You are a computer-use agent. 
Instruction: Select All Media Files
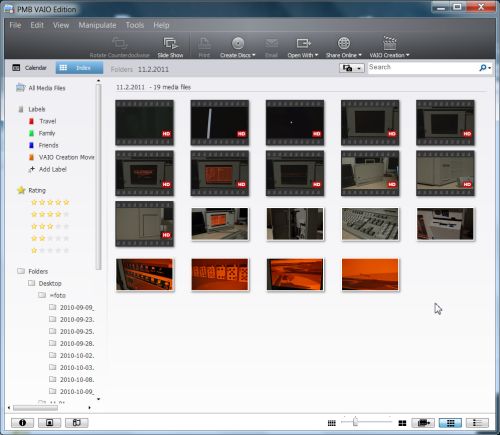pos(41,88)
